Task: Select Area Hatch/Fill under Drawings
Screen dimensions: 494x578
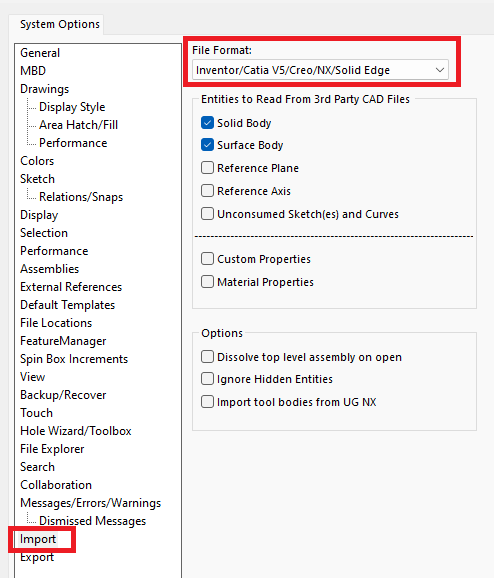Action: [78, 125]
